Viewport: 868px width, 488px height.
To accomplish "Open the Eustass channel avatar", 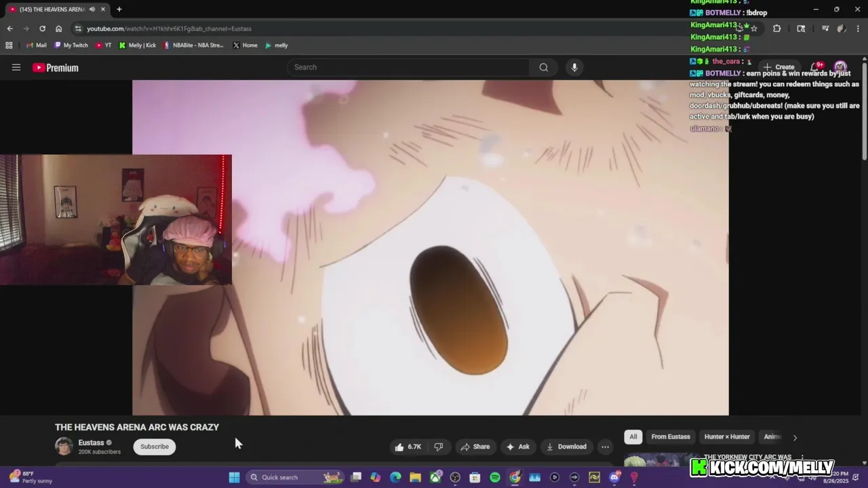I will [x=64, y=446].
